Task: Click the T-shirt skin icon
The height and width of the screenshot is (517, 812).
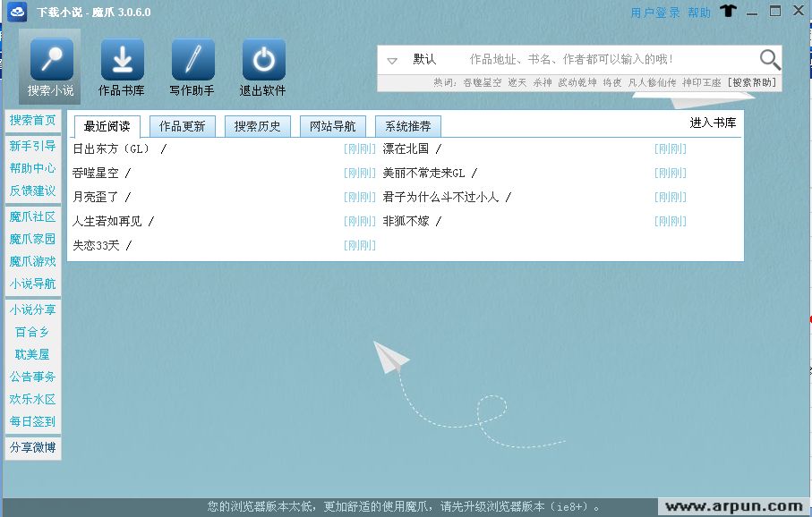Action: [727, 12]
